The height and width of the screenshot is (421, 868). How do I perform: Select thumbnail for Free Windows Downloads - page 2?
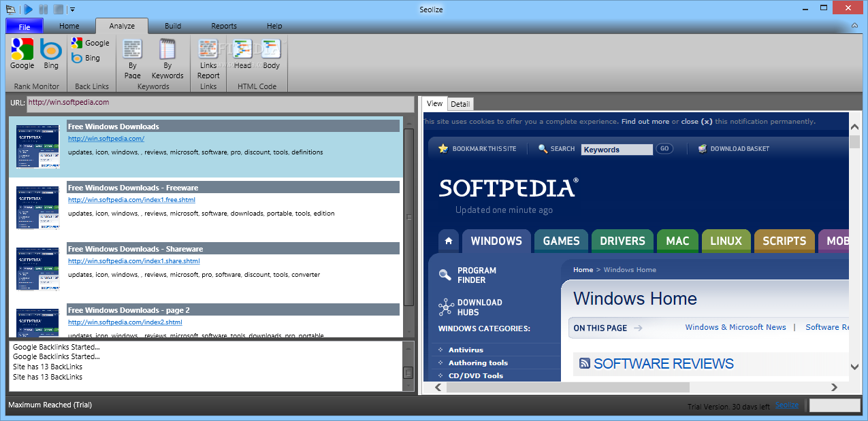click(38, 322)
